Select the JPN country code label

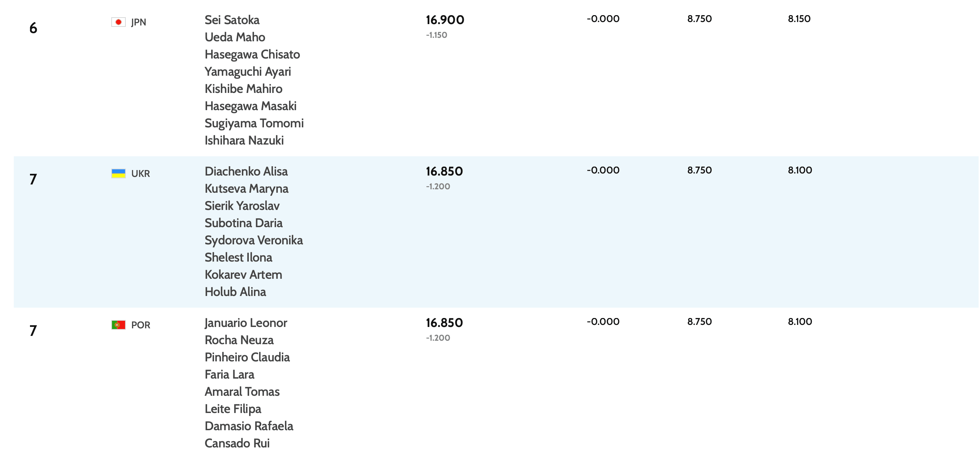point(139,22)
